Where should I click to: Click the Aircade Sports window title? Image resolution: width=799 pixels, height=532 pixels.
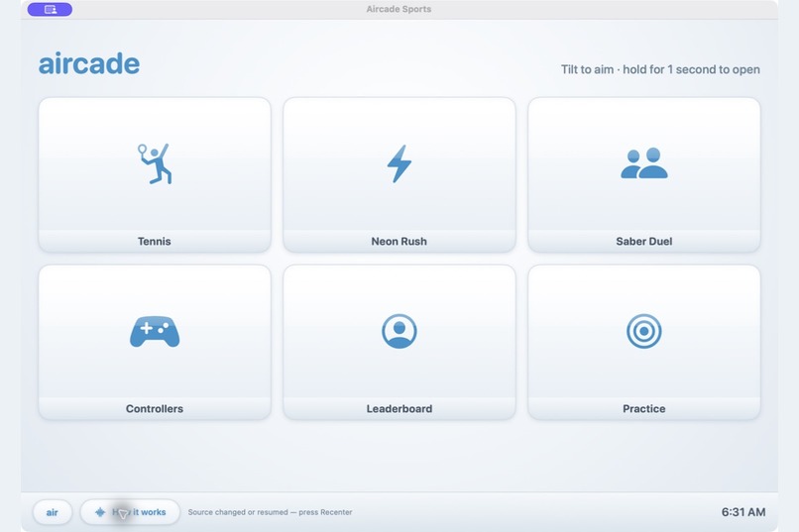click(399, 9)
